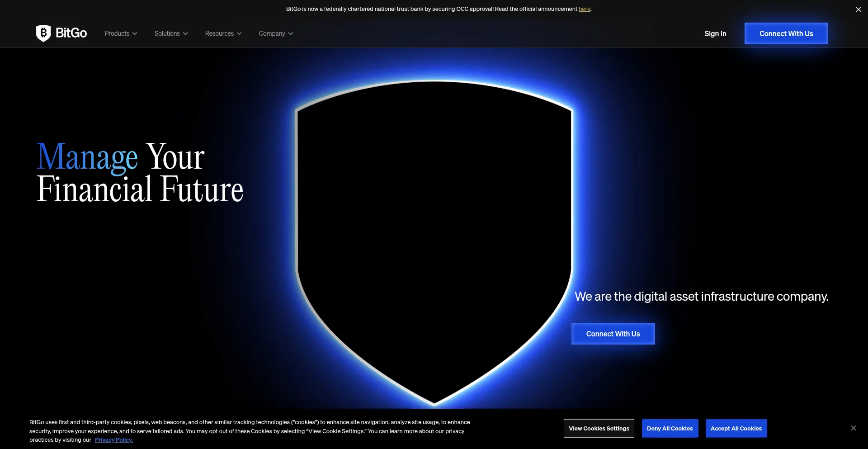Viewport: 868px width, 449px height.
Task: Close the top announcement banner
Action: [858, 9]
